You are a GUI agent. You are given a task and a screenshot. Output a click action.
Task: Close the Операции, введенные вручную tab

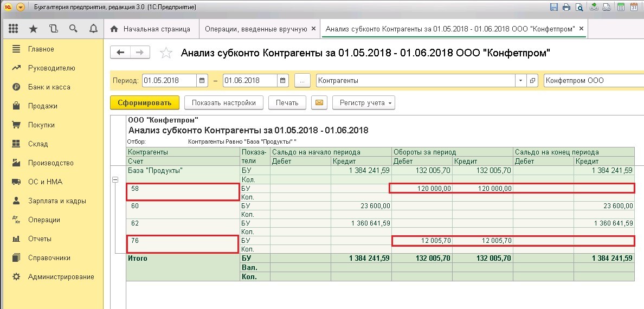click(313, 29)
